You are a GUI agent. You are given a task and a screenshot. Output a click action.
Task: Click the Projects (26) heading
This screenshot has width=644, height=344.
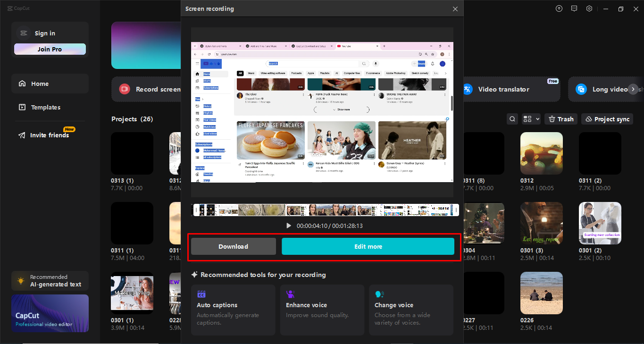(x=132, y=119)
